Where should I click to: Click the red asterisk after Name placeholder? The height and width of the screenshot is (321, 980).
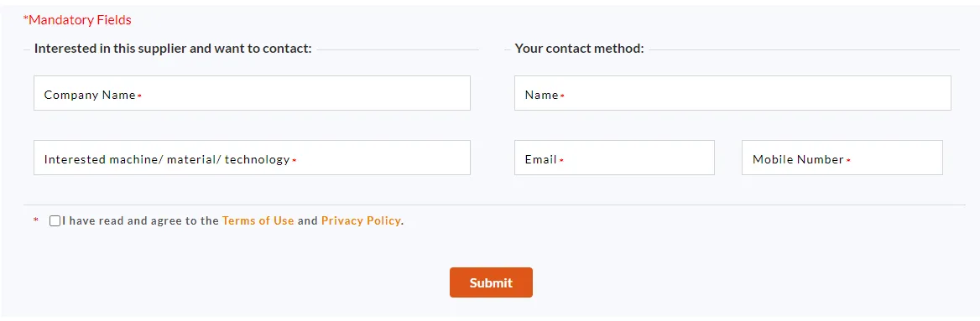pyautogui.click(x=562, y=96)
